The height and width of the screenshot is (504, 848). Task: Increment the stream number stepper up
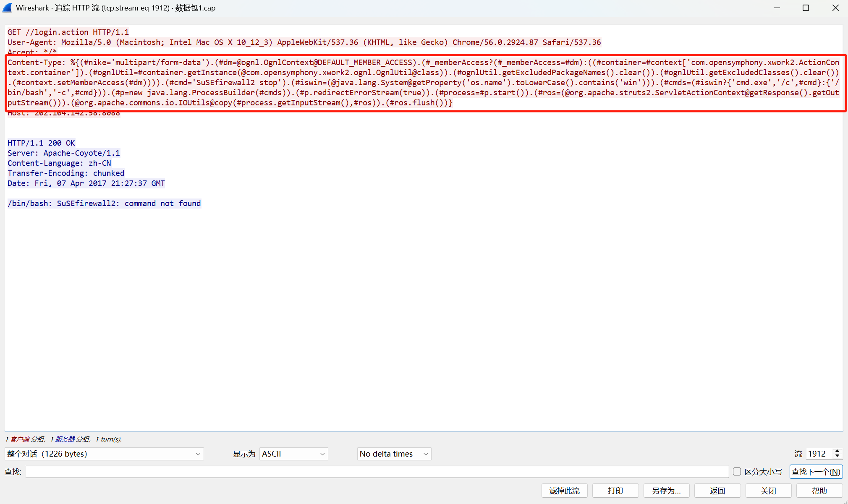click(837, 451)
